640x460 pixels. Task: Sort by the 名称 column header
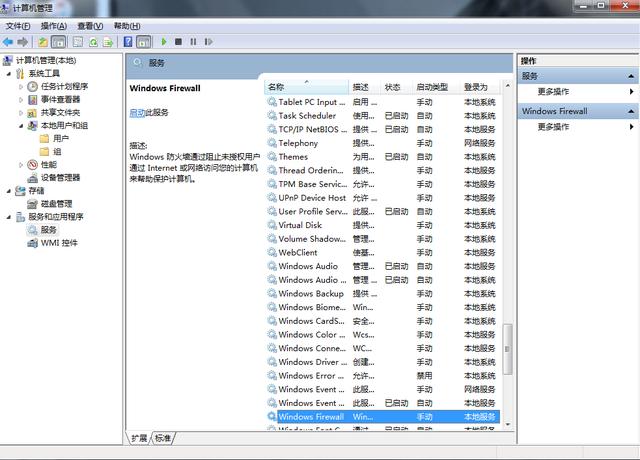tap(307, 87)
